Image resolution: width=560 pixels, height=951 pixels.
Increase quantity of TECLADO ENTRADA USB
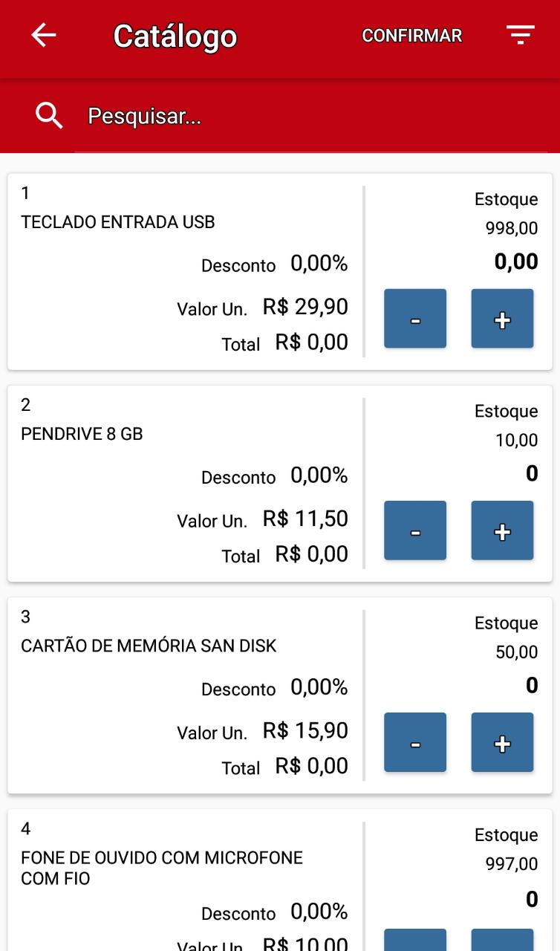pyautogui.click(x=502, y=319)
